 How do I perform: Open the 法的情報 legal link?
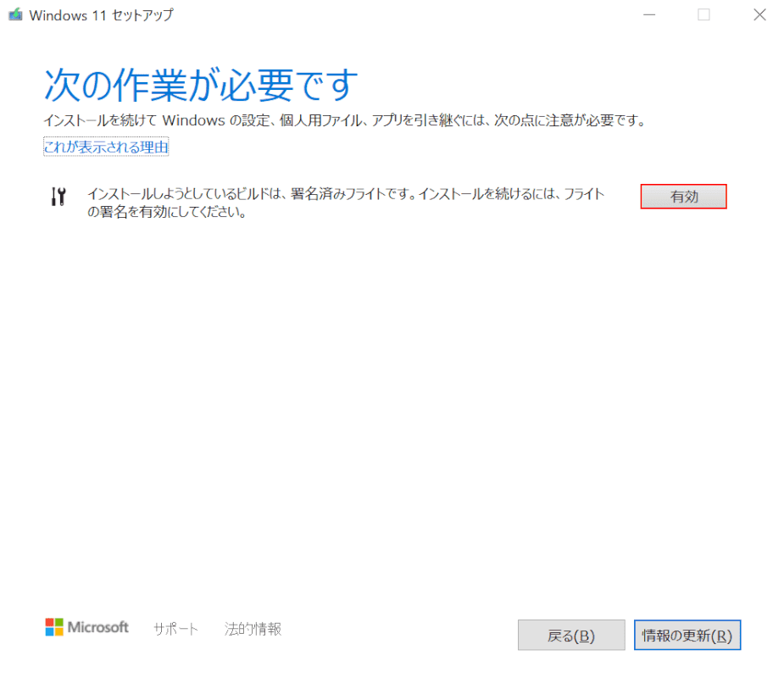pyautogui.click(x=253, y=629)
